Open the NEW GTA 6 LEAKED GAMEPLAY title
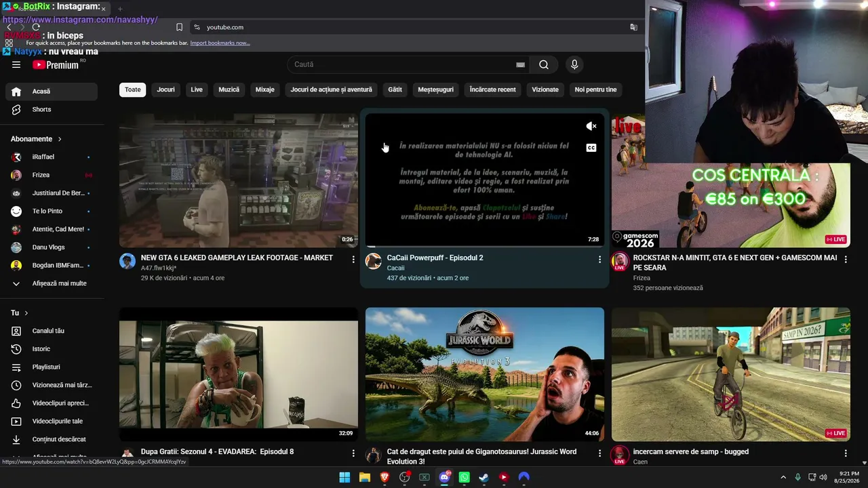This screenshot has height=488, width=868. pos(237,258)
